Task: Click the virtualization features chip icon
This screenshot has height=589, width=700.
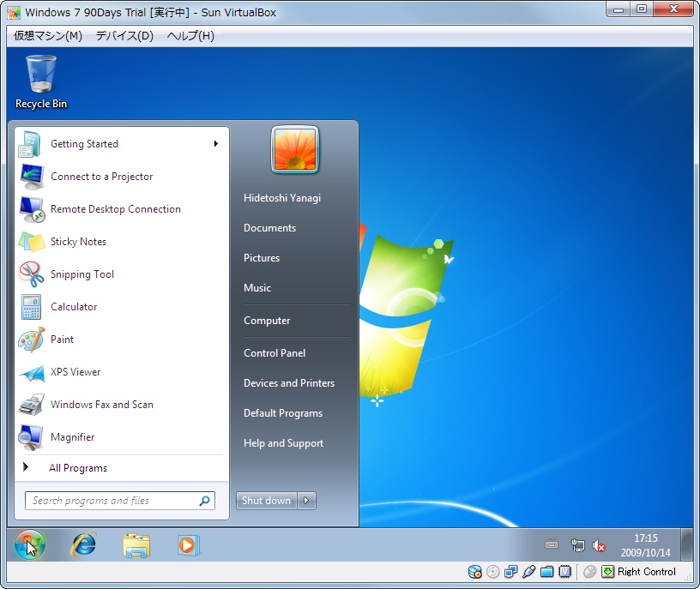Action: (x=564, y=572)
